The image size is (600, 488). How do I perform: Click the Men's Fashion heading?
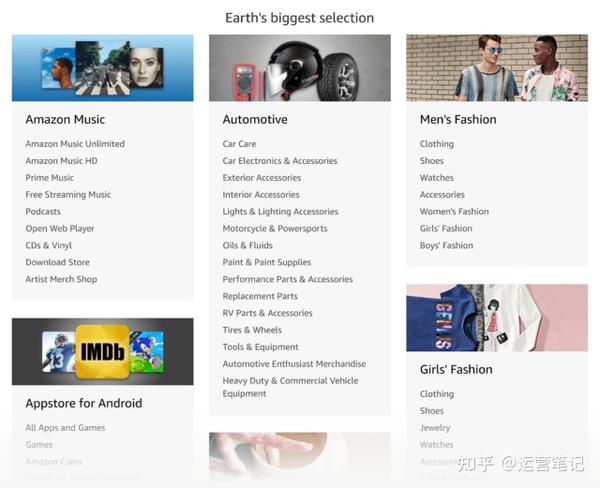click(x=458, y=119)
